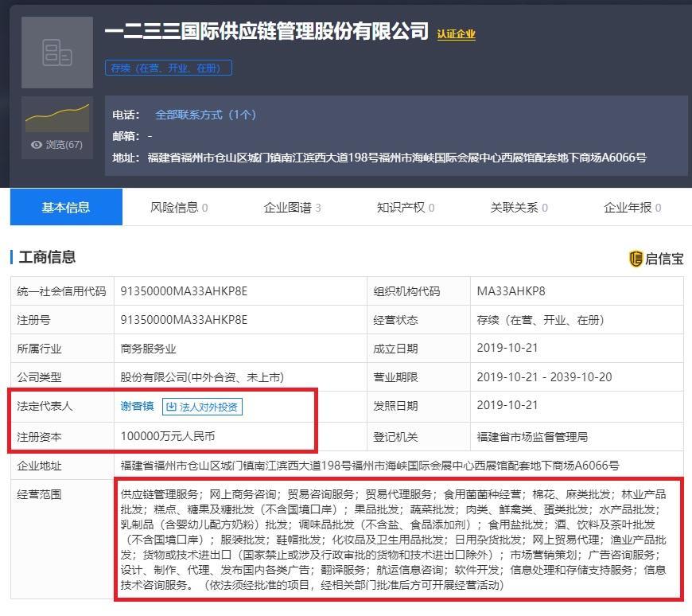Image resolution: width=692 pixels, height=616 pixels.
Task: Click the 存续 status badge under the company name
Action: click(x=169, y=68)
